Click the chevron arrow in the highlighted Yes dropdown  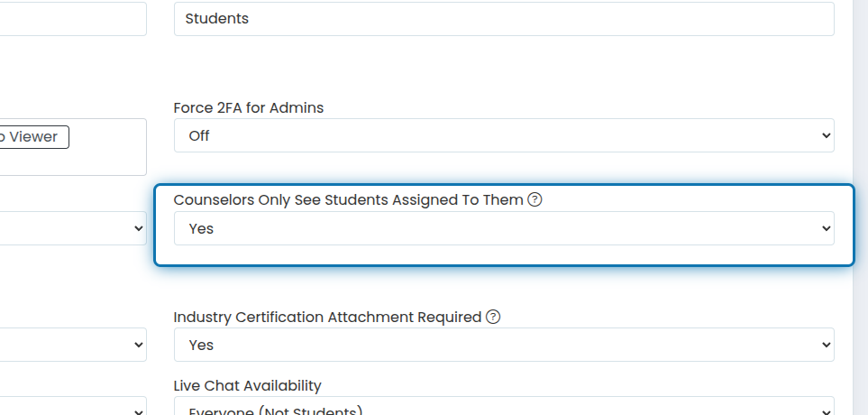click(x=827, y=228)
